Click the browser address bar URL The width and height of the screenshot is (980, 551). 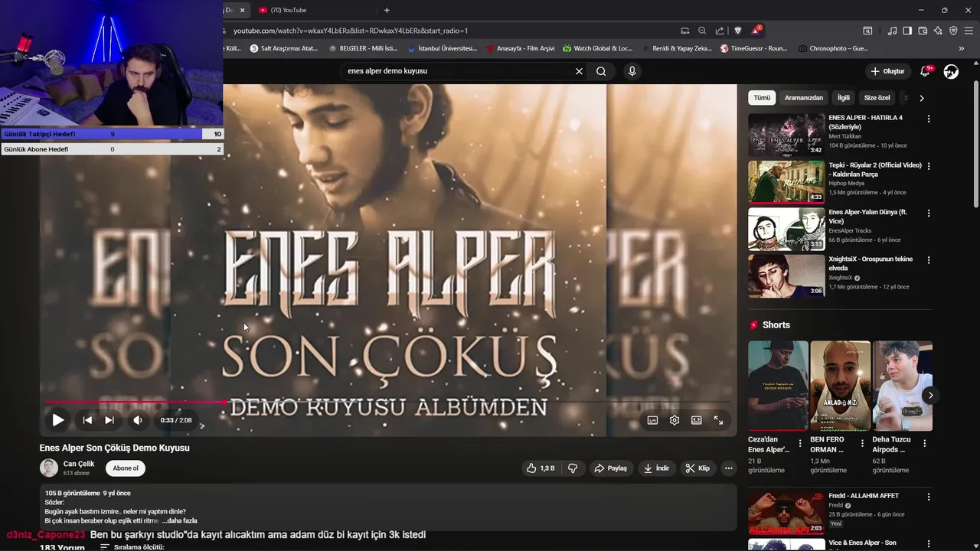tap(351, 31)
